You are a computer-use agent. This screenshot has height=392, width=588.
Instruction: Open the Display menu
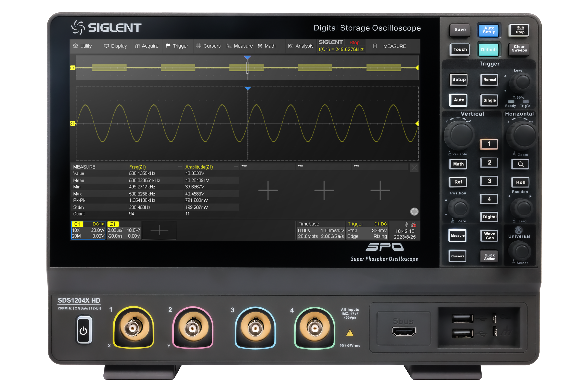pyautogui.click(x=116, y=46)
